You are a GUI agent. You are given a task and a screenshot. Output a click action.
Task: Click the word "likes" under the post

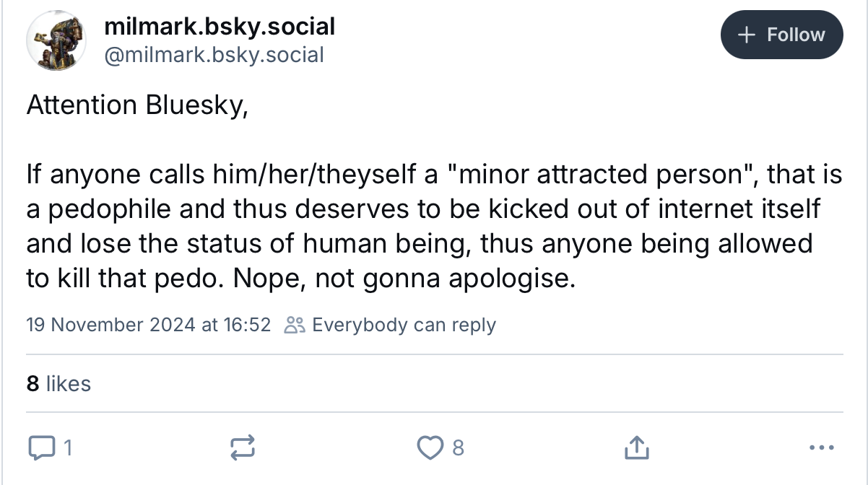coord(68,383)
